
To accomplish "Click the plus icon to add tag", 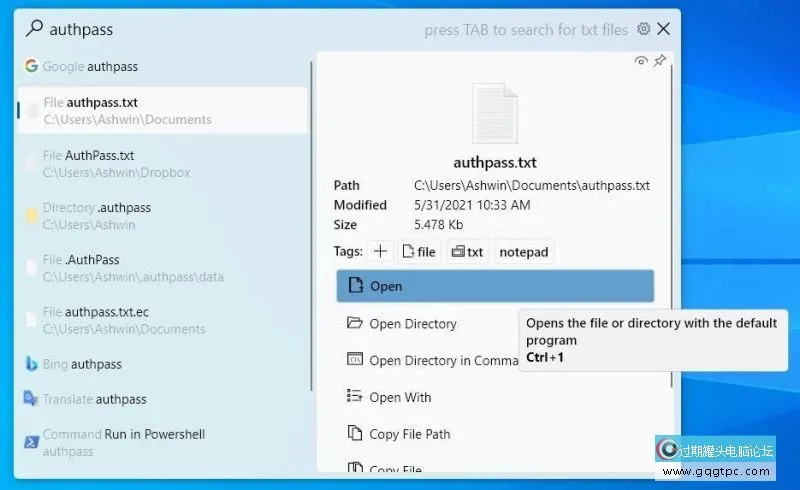I will point(380,252).
